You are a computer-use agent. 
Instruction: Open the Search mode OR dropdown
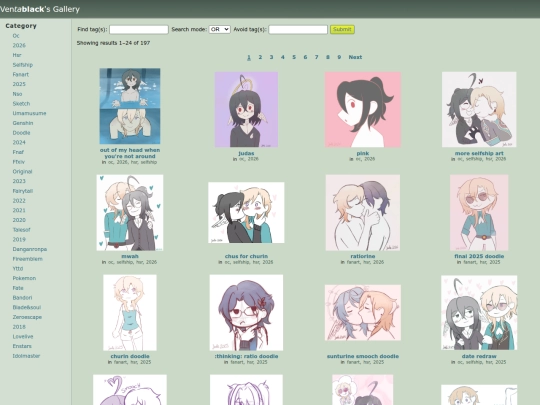[x=219, y=30]
